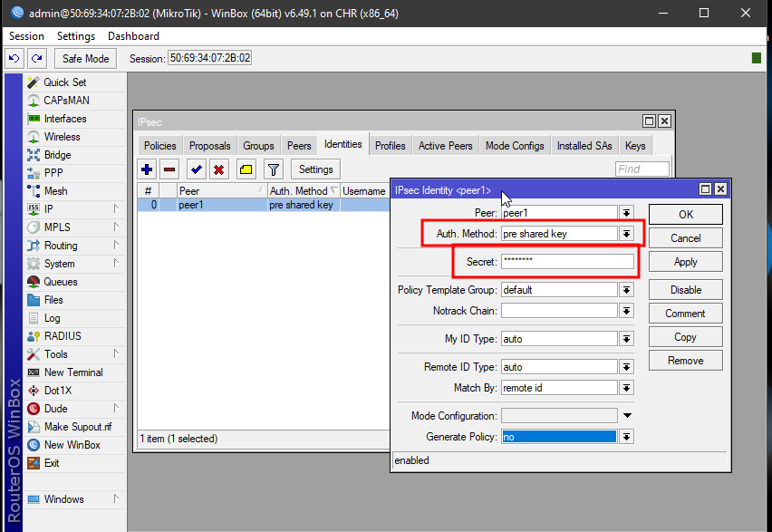Open the filter funnel icon
This screenshot has height=532, width=772.
pyautogui.click(x=273, y=169)
